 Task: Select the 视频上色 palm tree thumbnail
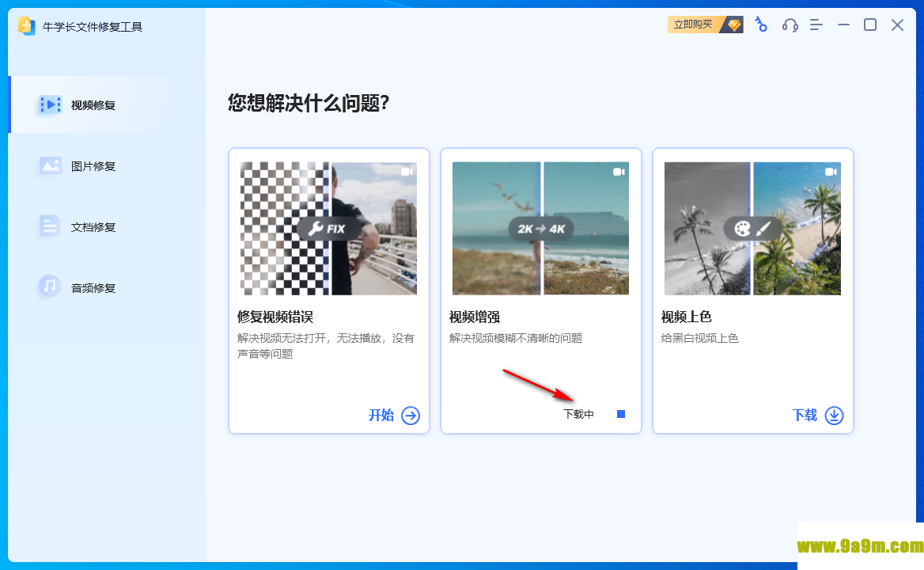coord(753,229)
